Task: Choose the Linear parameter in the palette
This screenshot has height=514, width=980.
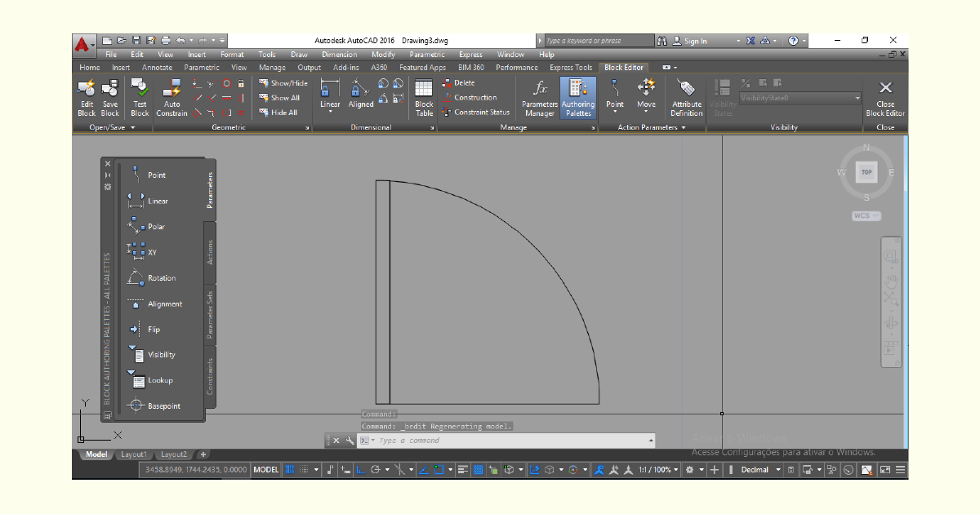Action: 148,201
